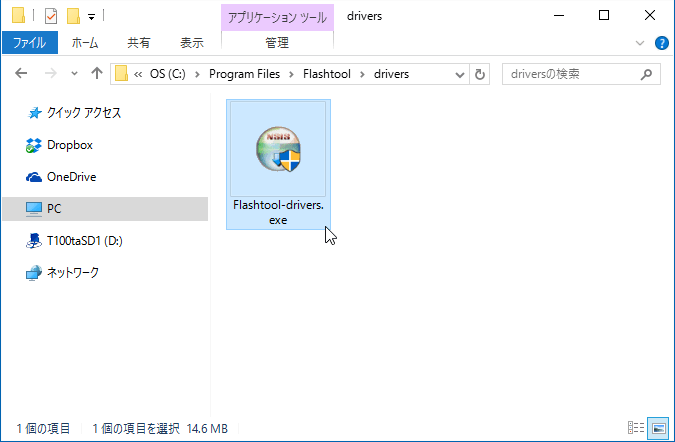Screen dimensions: 675x442
Task: Click the PC monitor icon
Action: click(x=34, y=209)
